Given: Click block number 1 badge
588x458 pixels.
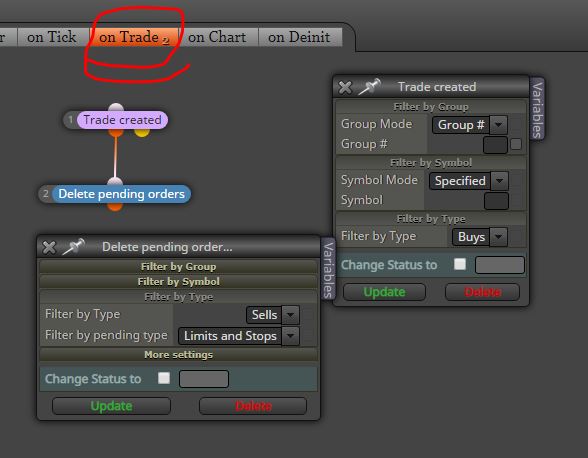Looking at the screenshot, I should [70, 120].
